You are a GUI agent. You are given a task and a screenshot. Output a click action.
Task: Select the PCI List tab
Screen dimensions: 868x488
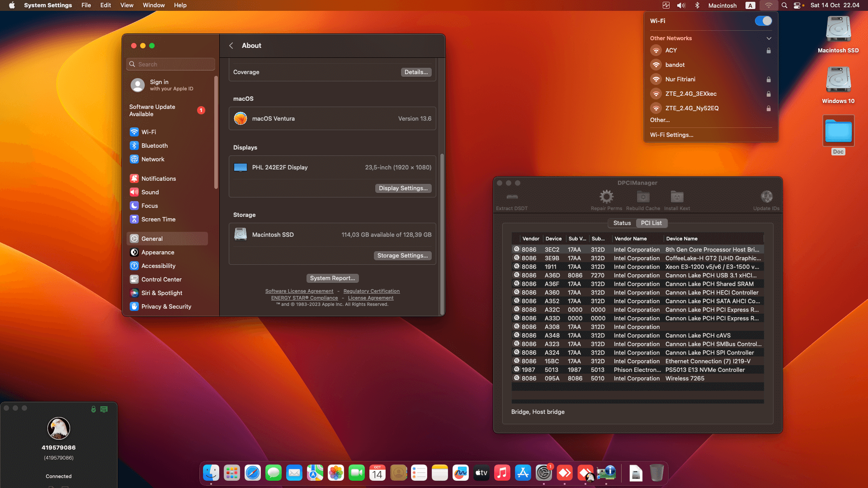pyautogui.click(x=651, y=223)
